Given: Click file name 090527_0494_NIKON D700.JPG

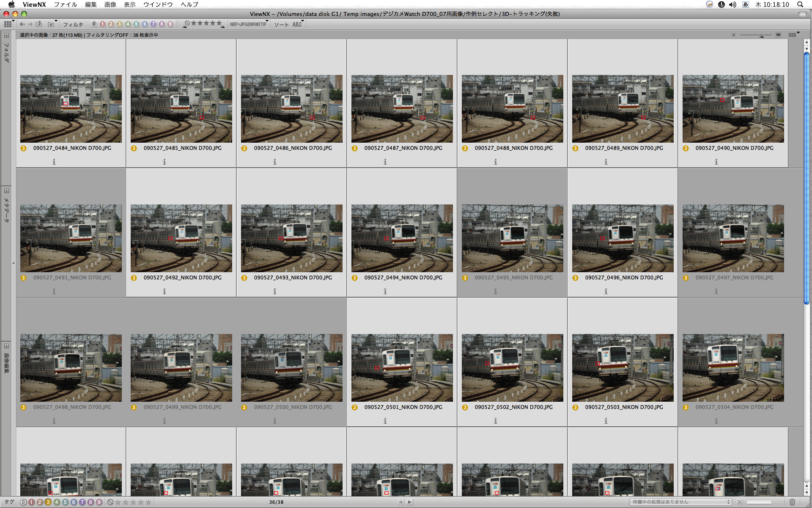Looking at the screenshot, I should pos(403,278).
